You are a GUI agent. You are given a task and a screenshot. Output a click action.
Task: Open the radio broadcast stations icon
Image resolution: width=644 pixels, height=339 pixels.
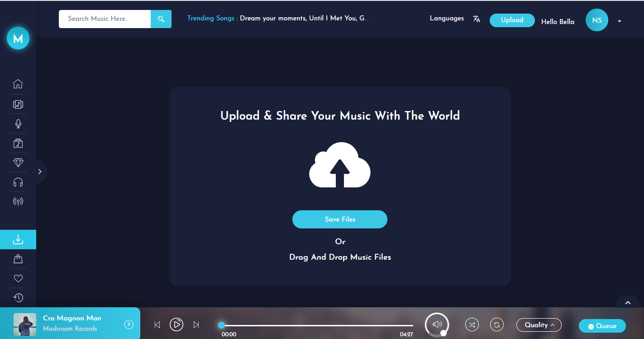18,202
